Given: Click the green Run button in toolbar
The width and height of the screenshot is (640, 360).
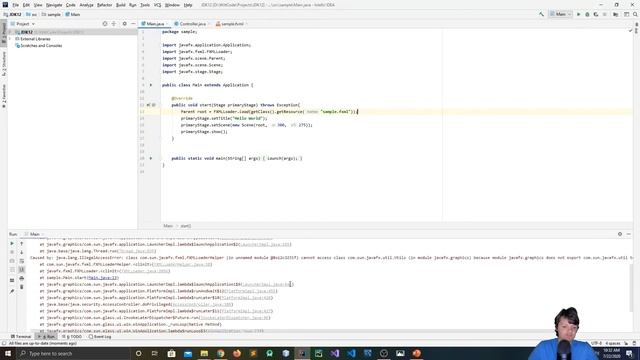Looking at the screenshot, I should coord(578,14).
